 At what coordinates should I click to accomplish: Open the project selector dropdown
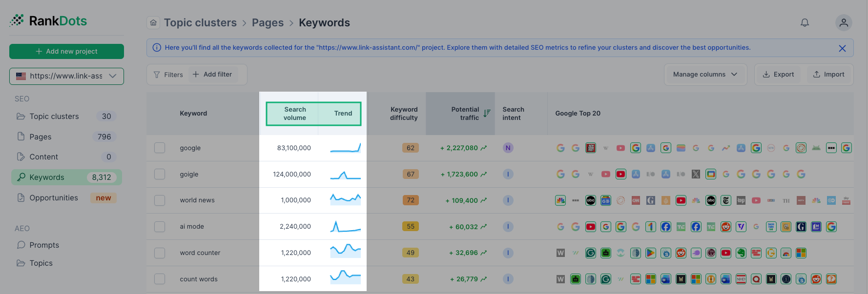66,76
